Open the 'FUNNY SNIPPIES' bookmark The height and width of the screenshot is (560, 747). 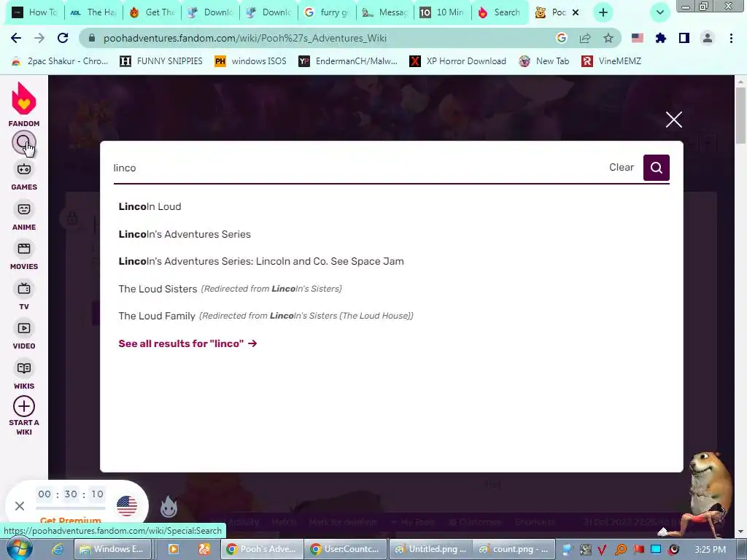point(161,61)
